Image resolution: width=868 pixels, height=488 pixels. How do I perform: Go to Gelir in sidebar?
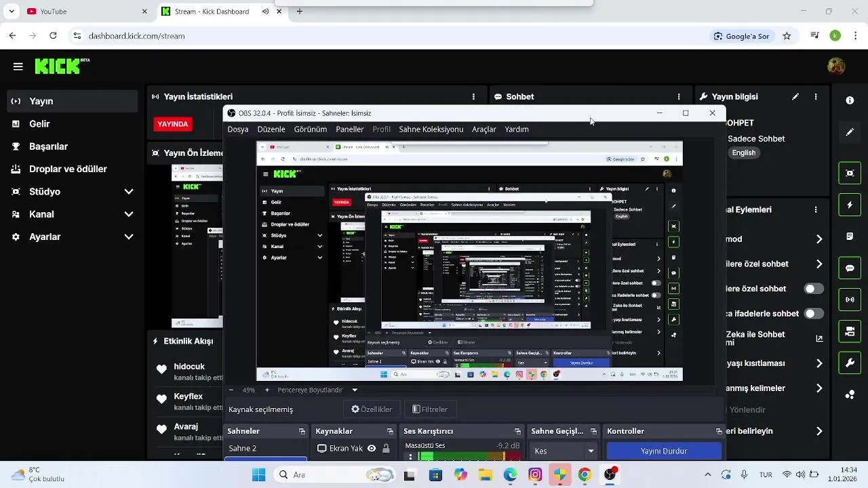[73, 124]
